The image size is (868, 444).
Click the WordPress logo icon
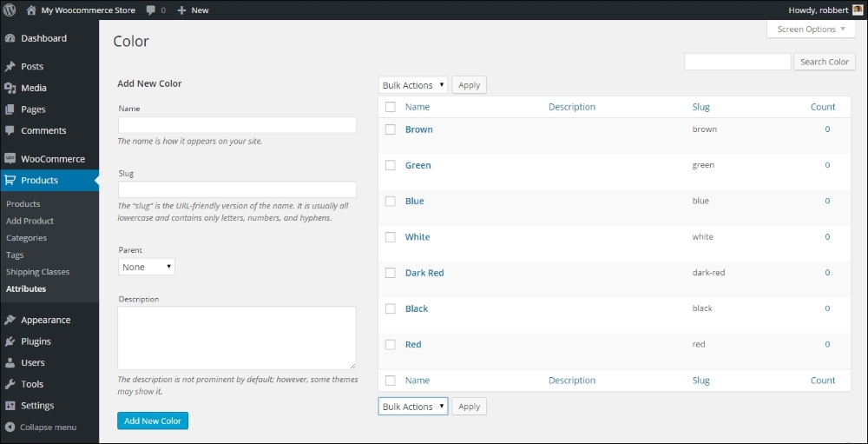[10, 10]
